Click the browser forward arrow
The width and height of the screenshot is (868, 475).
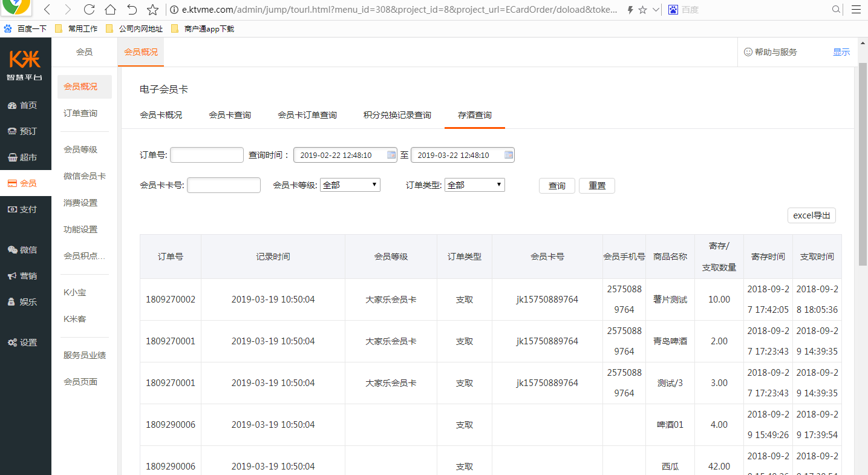(x=68, y=10)
